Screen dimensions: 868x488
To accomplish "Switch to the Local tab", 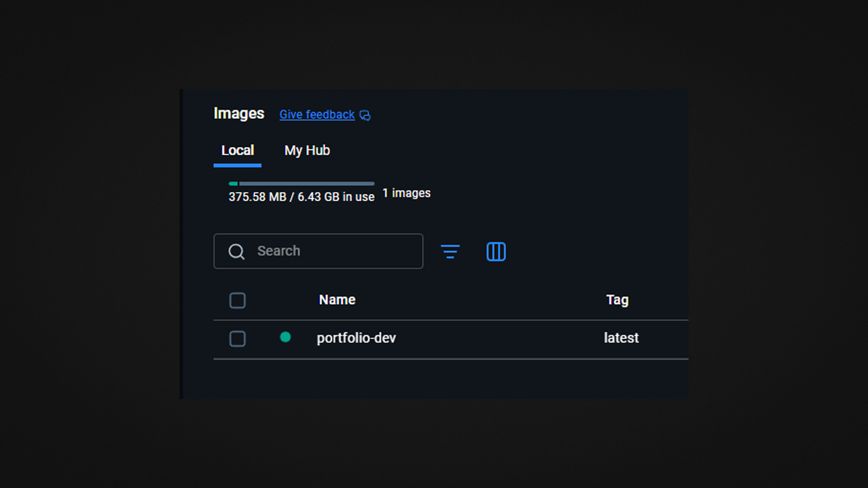I will pyautogui.click(x=237, y=150).
